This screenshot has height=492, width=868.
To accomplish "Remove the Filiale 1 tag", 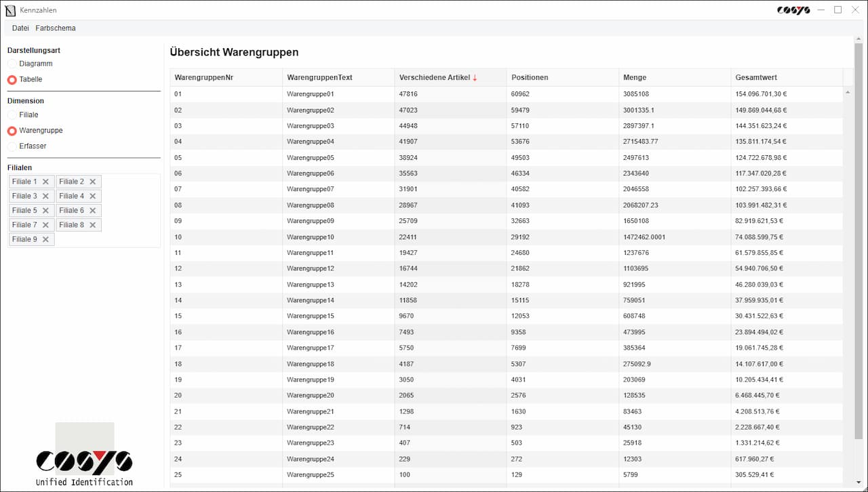I will 45,182.
